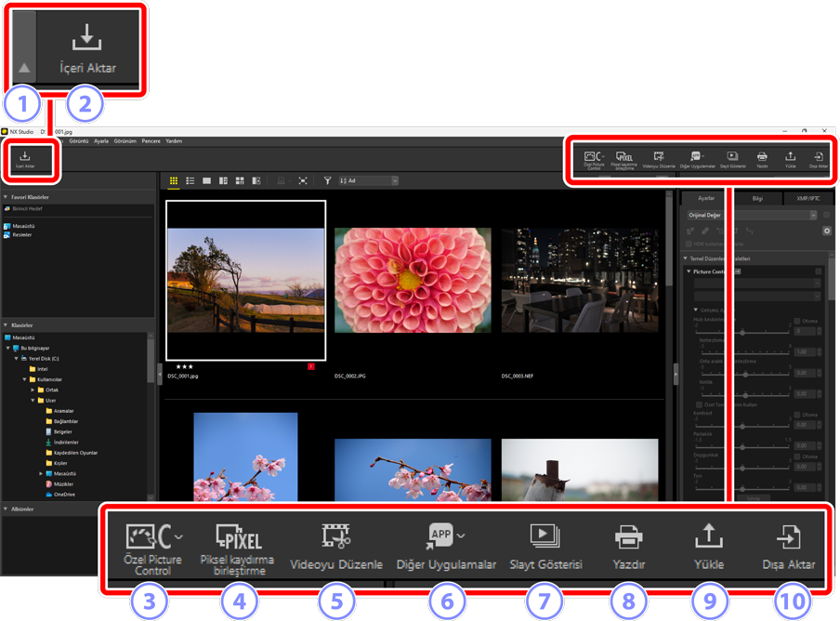
Task: Expand the Ortak folder in tree
Action: tap(33, 390)
